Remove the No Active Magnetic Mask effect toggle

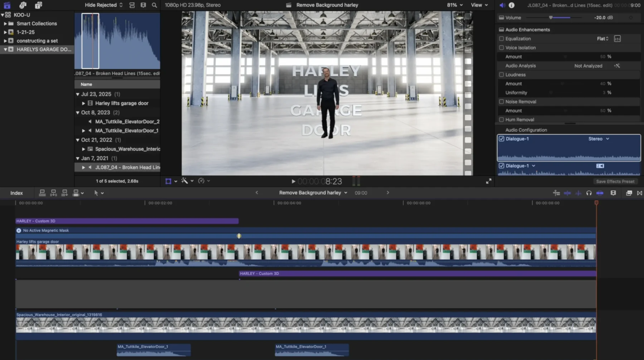(x=19, y=231)
